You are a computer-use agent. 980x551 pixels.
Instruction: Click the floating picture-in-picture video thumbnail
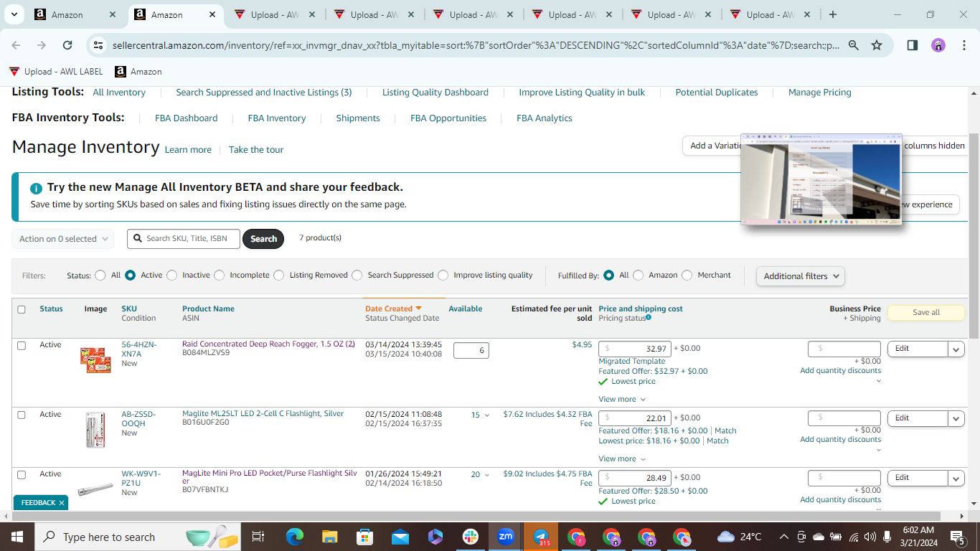[x=821, y=179]
